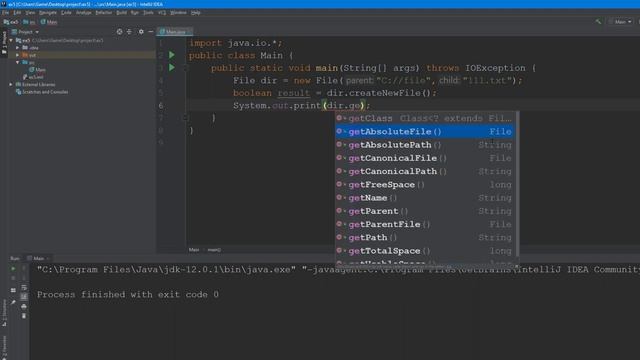The width and height of the screenshot is (640, 360).
Task: Click src breadcrumb in navigation bar
Action: (29, 22)
